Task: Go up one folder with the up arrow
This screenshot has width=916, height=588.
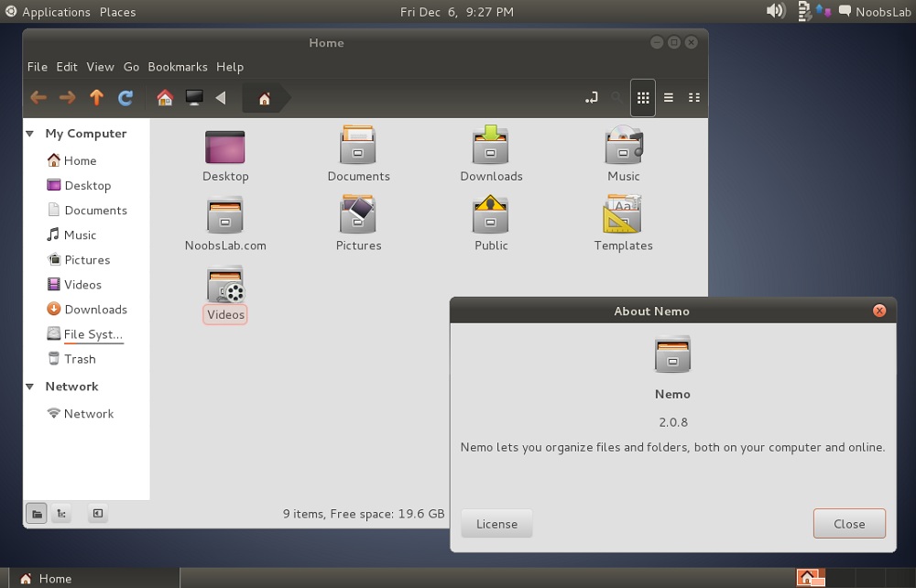Action: (x=96, y=97)
